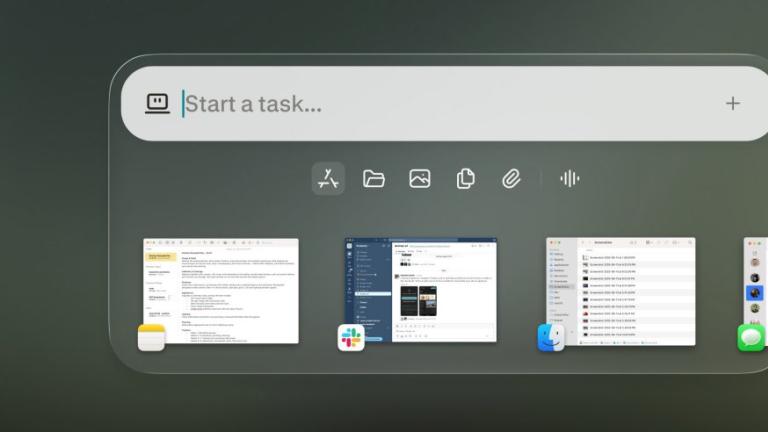Open the Notes window thumbnail
The width and height of the screenshot is (768, 432).
pos(221,291)
